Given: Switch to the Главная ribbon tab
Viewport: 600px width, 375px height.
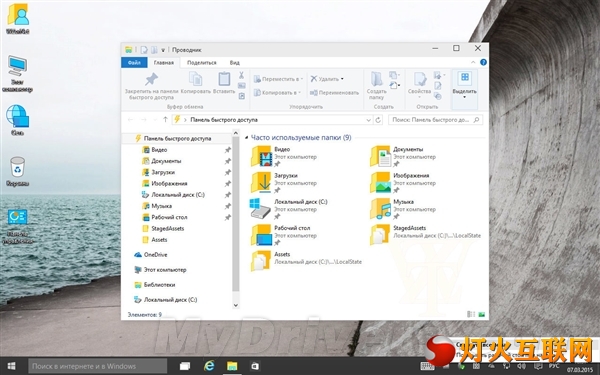Looking at the screenshot, I should point(164,62).
